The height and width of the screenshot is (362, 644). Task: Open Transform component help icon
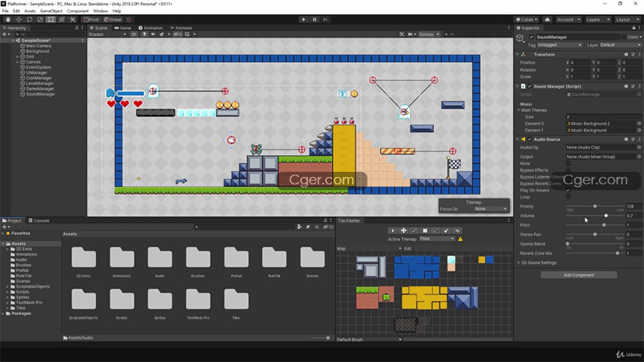pyautogui.click(x=626, y=54)
